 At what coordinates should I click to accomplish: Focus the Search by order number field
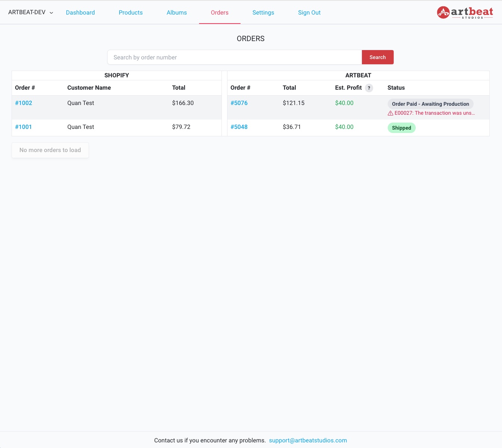(x=235, y=57)
